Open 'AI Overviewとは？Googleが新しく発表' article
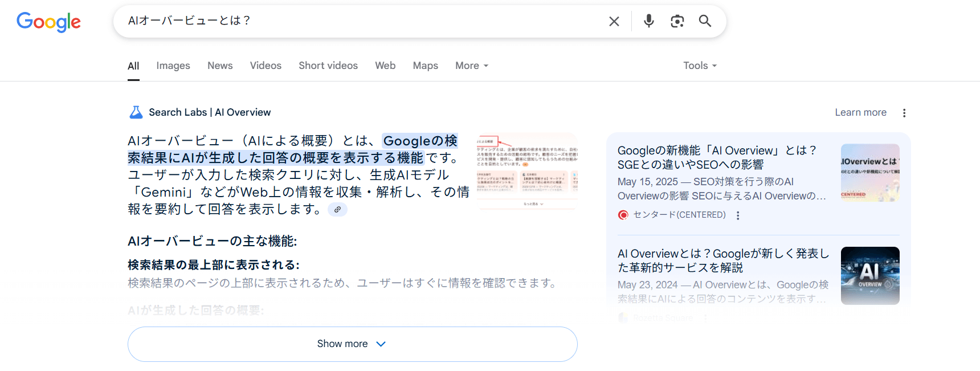Viewport: 980px width, 371px height. (724, 260)
